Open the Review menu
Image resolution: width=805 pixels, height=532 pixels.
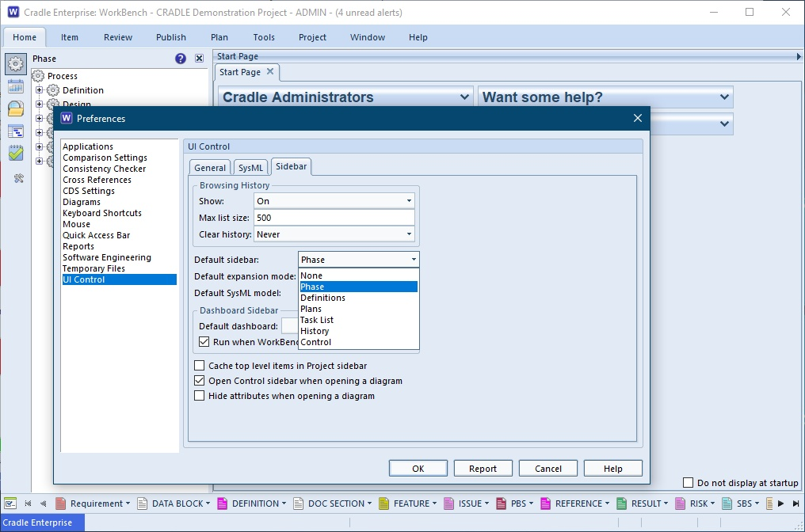point(118,37)
